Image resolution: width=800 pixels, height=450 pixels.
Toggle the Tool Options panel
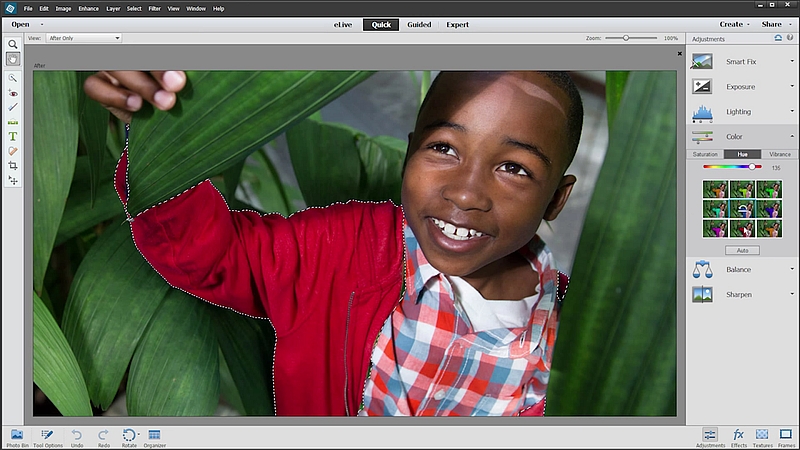(47, 436)
